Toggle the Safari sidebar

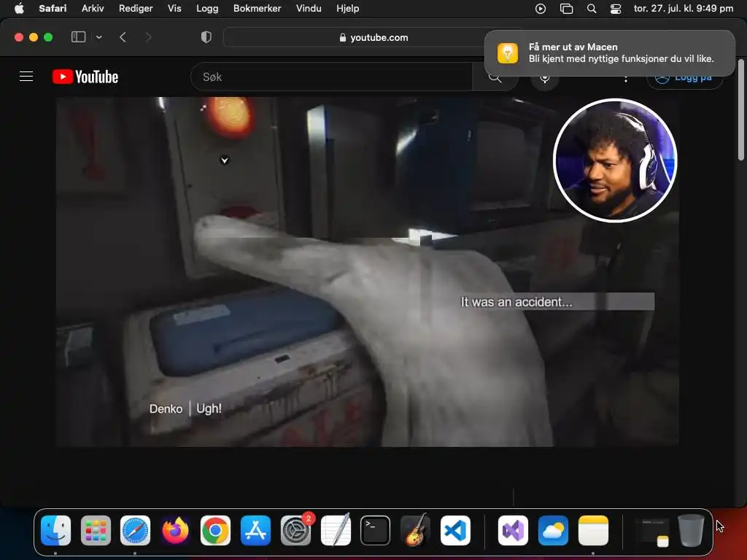[x=78, y=37]
